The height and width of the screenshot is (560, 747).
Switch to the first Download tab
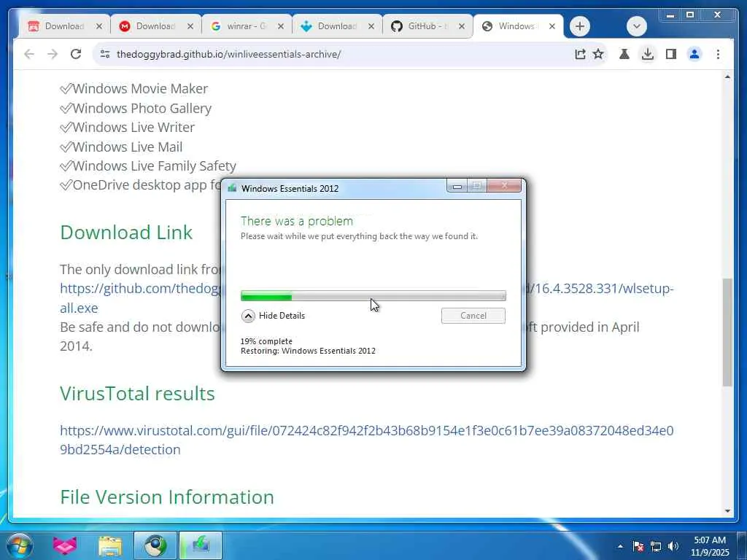tap(64, 26)
